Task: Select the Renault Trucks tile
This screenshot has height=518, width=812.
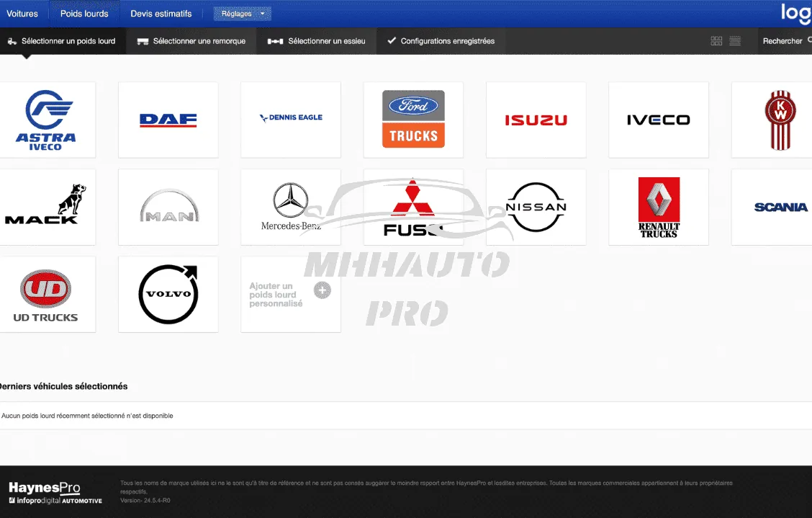Action: coord(658,207)
